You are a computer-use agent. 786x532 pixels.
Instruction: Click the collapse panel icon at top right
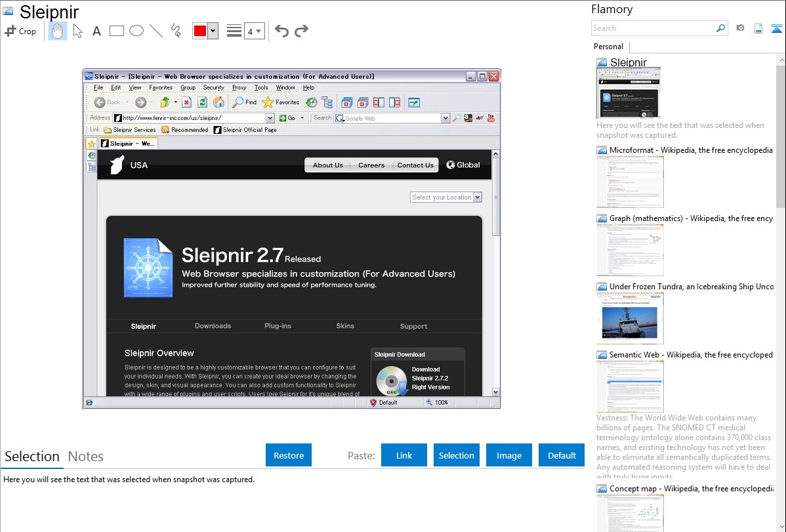(x=776, y=28)
